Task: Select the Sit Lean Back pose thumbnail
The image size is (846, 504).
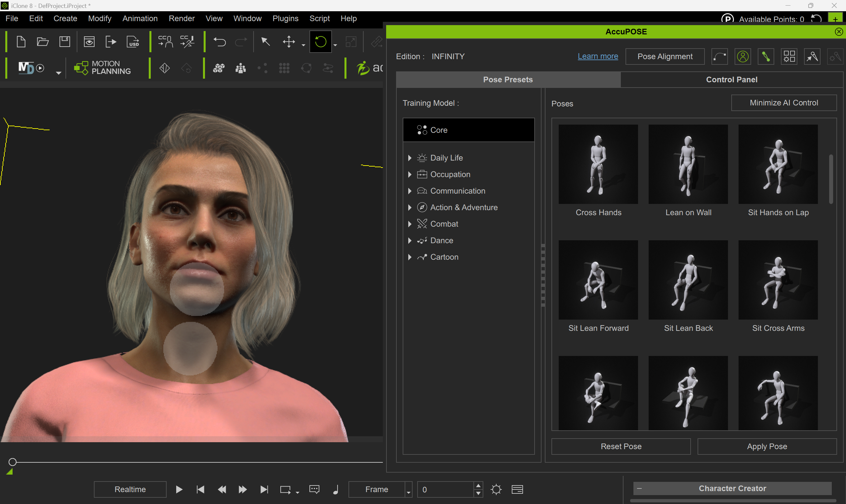Action: [x=688, y=280]
